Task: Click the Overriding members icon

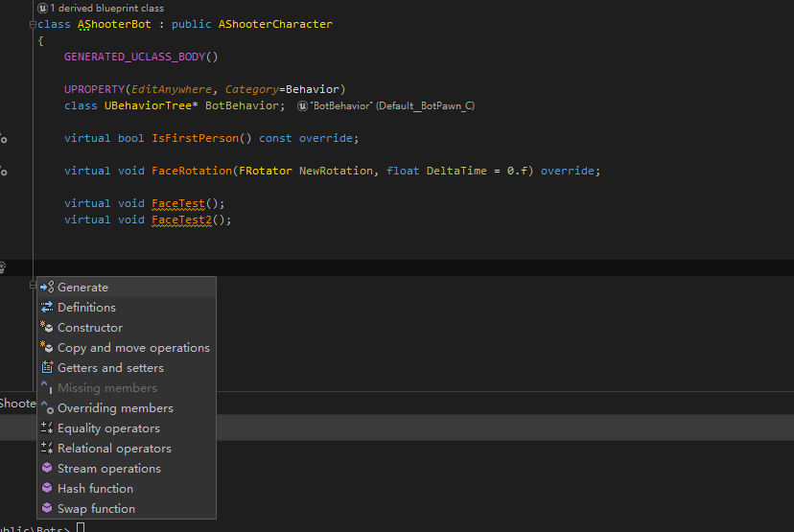Action: [47, 408]
